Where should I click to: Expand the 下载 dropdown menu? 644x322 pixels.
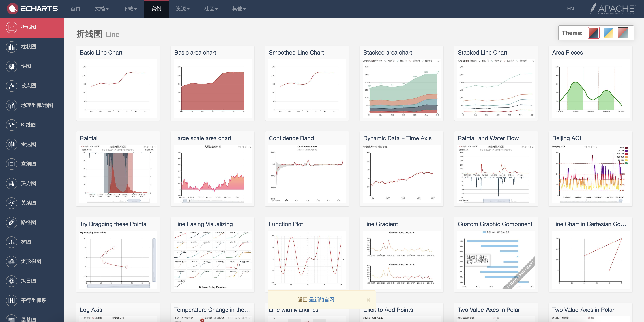[x=130, y=9]
